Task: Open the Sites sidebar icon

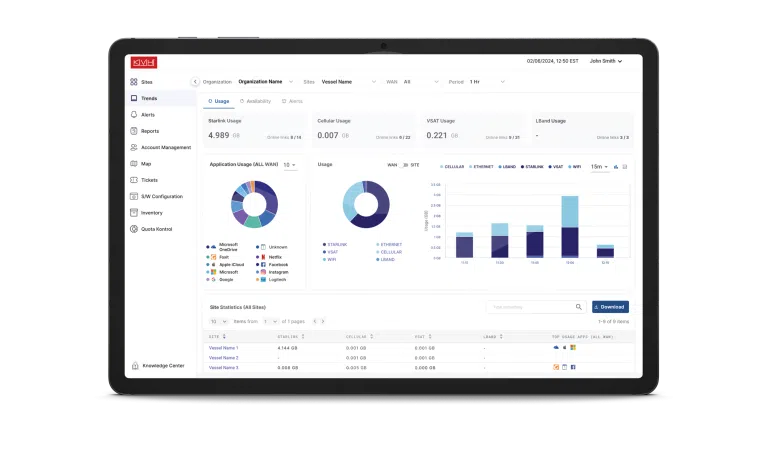Action: point(134,82)
